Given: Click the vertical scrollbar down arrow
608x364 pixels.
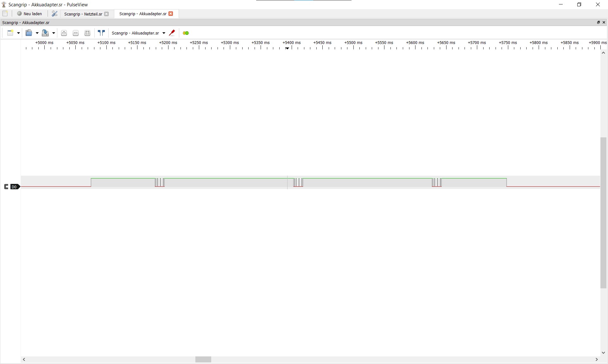Looking at the screenshot, I should point(604,353).
